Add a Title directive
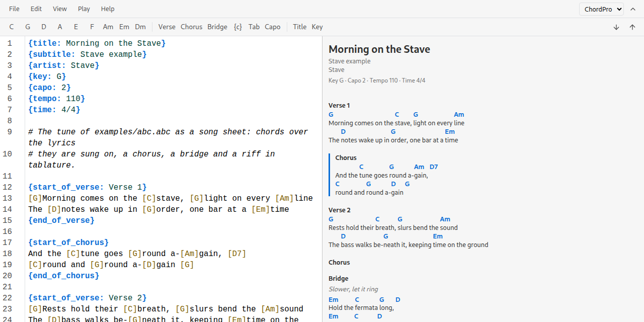644x322 pixels. click(x=300, y=27)
